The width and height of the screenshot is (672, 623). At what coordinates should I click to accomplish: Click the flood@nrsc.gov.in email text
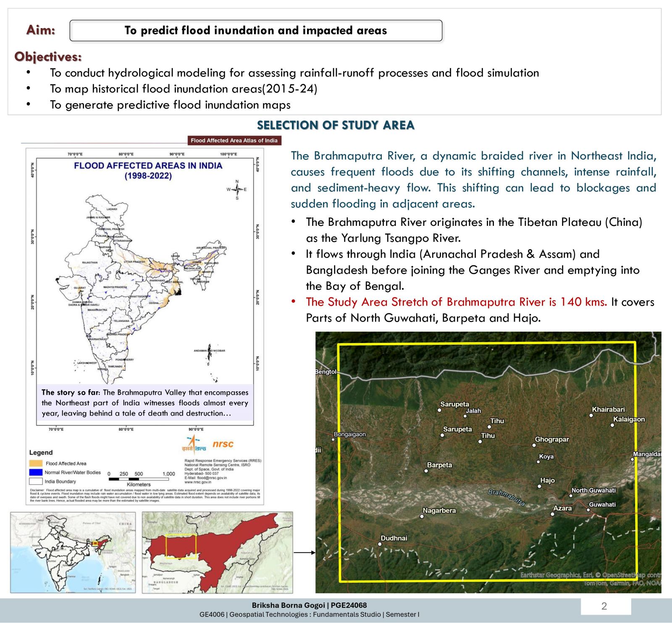pyautogui.click(x=206, y=478)
